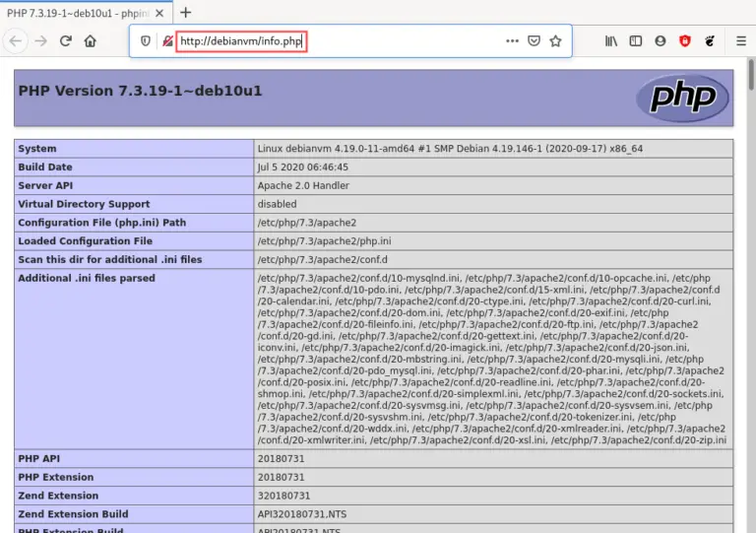Viewport: 756px width, 533px height.
Task: Reload the current page
Action: 66,41
